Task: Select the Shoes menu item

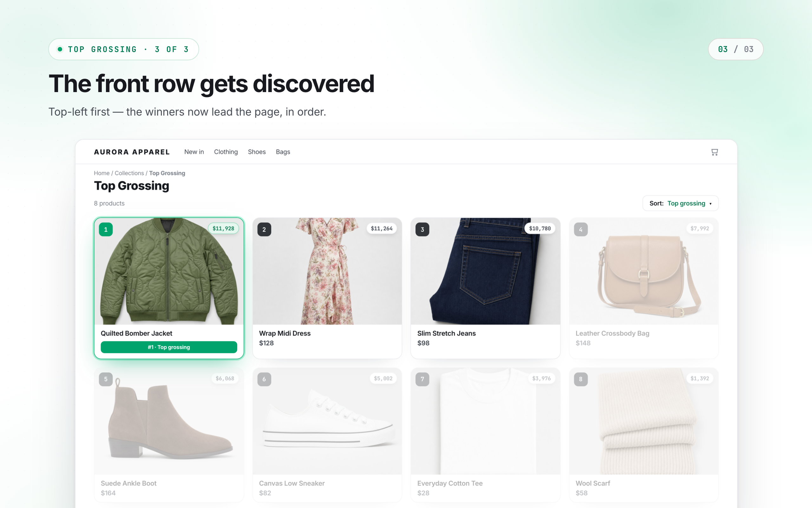Action: tap(257, 152)
